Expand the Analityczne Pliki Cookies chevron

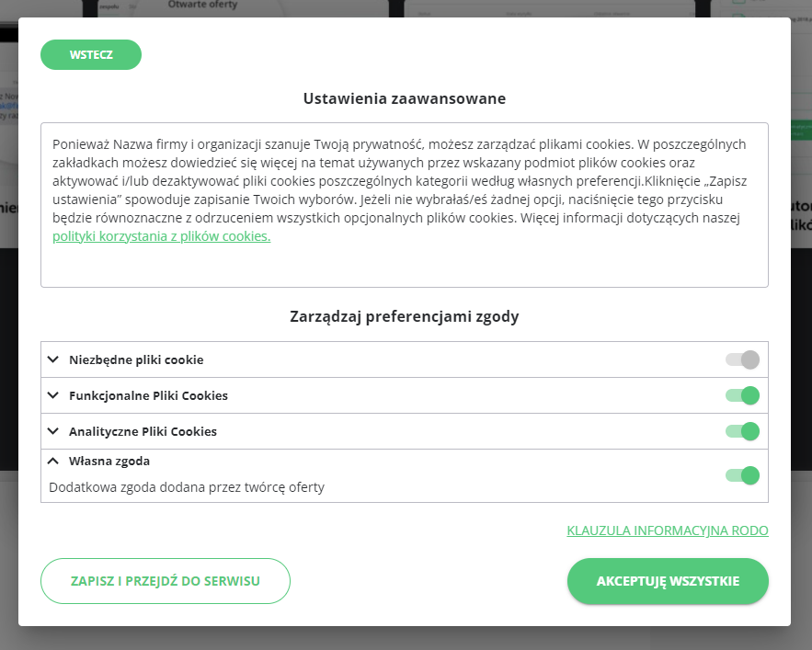tap(53, 431)
